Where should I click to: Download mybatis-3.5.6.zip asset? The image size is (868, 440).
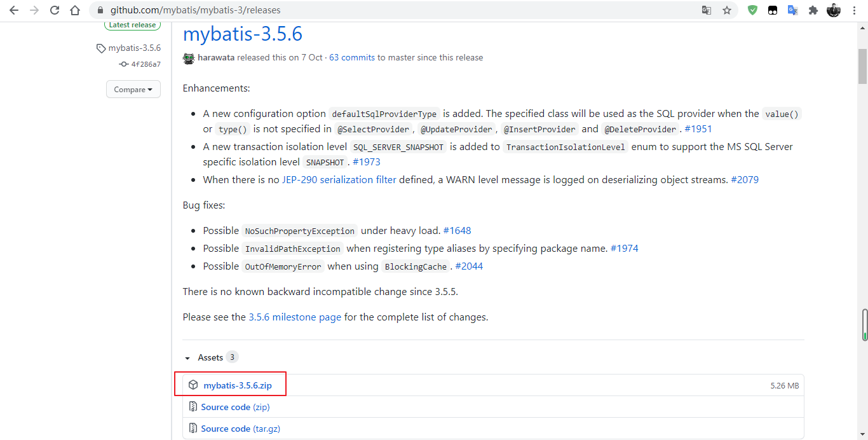pos(237,385)
